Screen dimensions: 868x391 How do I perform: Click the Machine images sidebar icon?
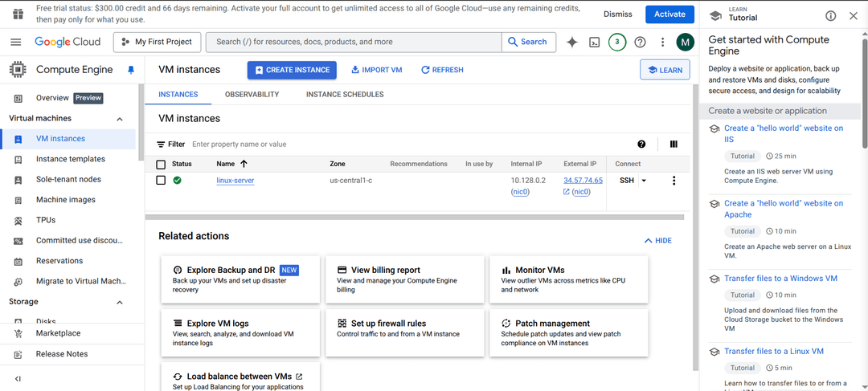tap(18, 200)
